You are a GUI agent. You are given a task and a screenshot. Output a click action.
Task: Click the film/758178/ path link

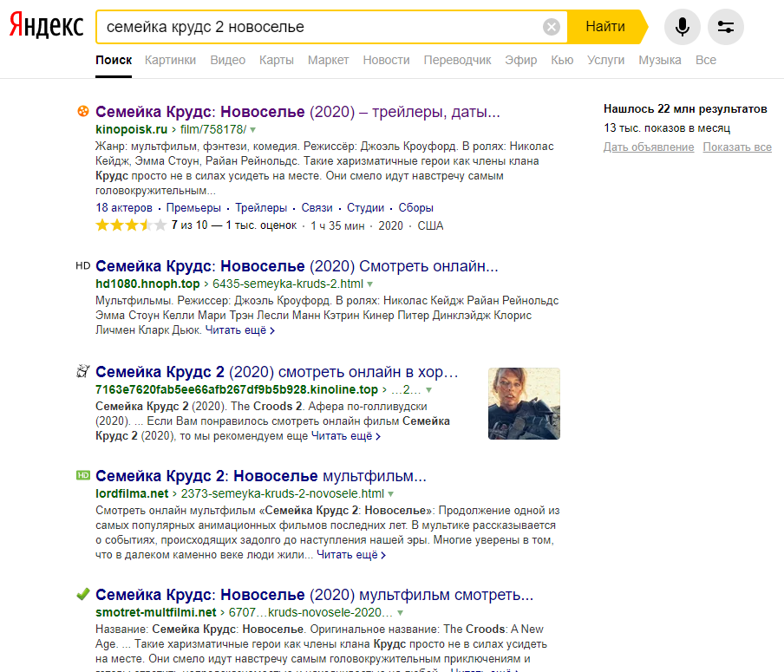click(213, 129)
